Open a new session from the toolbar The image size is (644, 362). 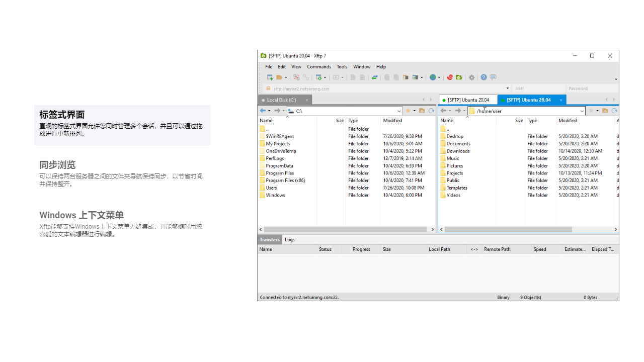269,77
